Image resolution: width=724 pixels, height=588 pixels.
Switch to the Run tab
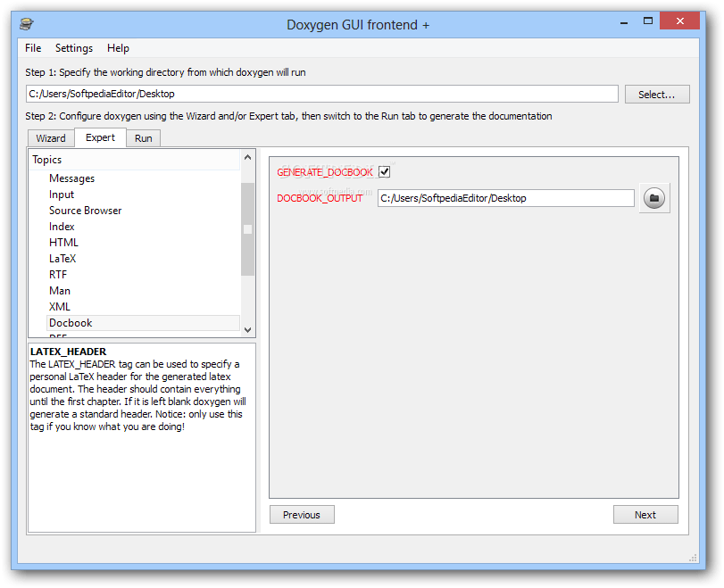click(144, 138)
